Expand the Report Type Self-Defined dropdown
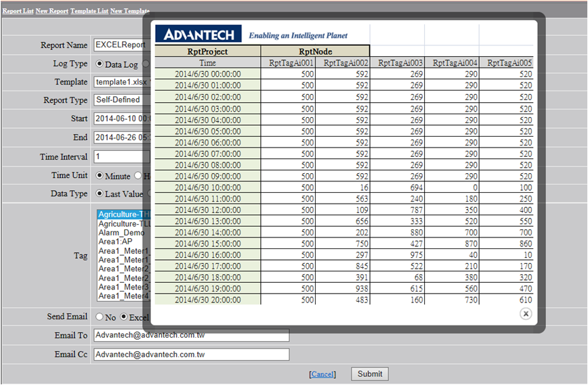This screenshot has height=385, width=588. [118, 99]
